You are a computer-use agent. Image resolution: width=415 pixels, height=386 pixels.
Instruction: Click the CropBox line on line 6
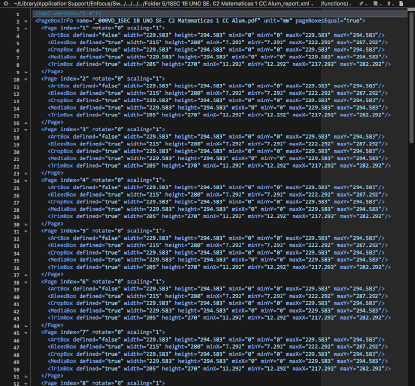[216, 50]
